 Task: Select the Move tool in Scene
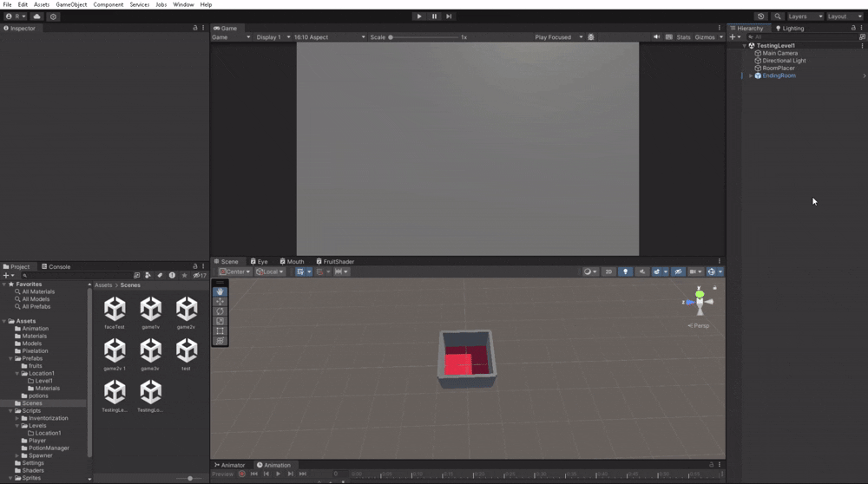point(220,302)
